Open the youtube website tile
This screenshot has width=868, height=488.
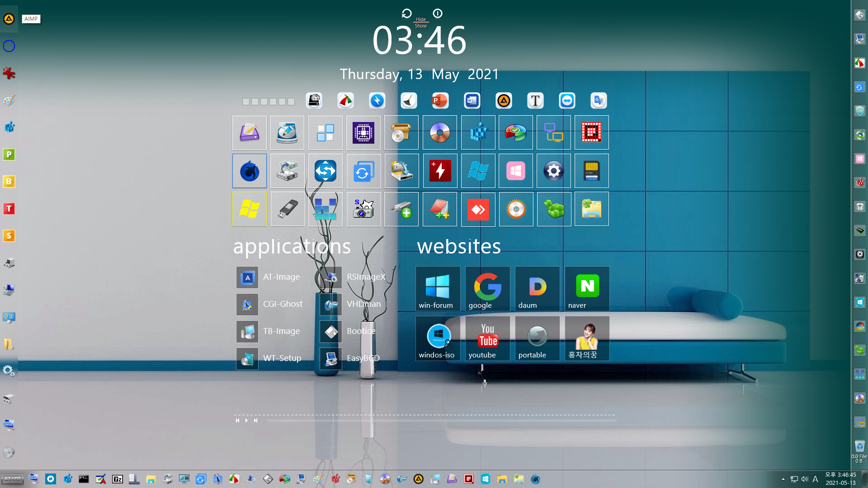click(487, 338)
